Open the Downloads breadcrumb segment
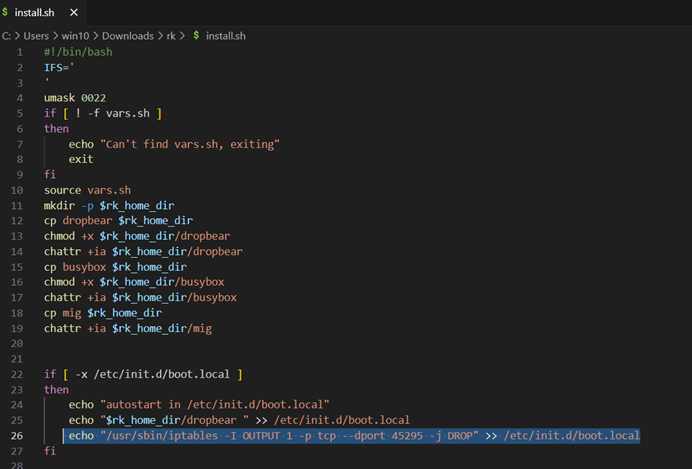 click(128, 36)
